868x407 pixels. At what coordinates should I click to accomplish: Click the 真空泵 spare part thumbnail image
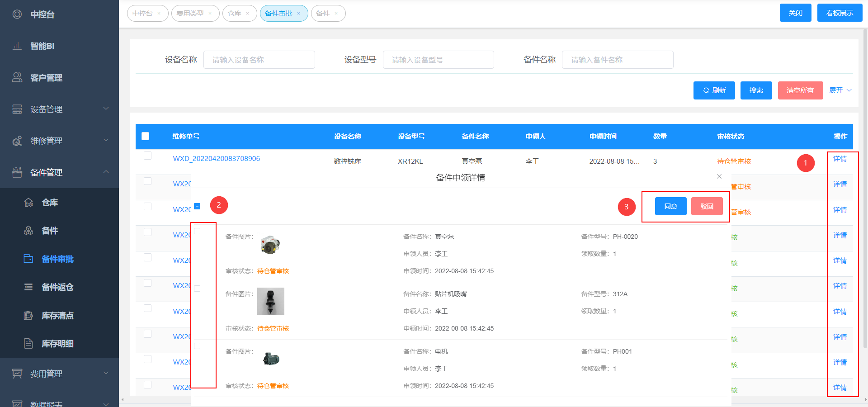pyautogui.click(x=270, y=245)
